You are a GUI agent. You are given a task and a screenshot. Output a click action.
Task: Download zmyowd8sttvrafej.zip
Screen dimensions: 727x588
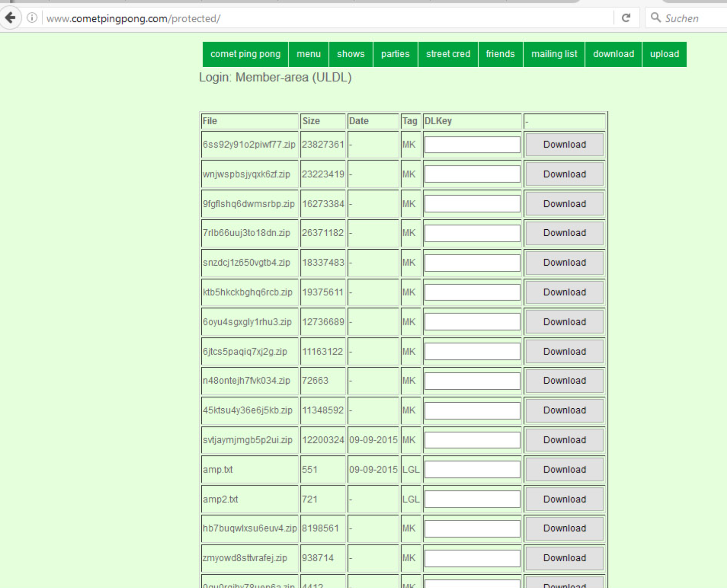click(x=564, y=558)
